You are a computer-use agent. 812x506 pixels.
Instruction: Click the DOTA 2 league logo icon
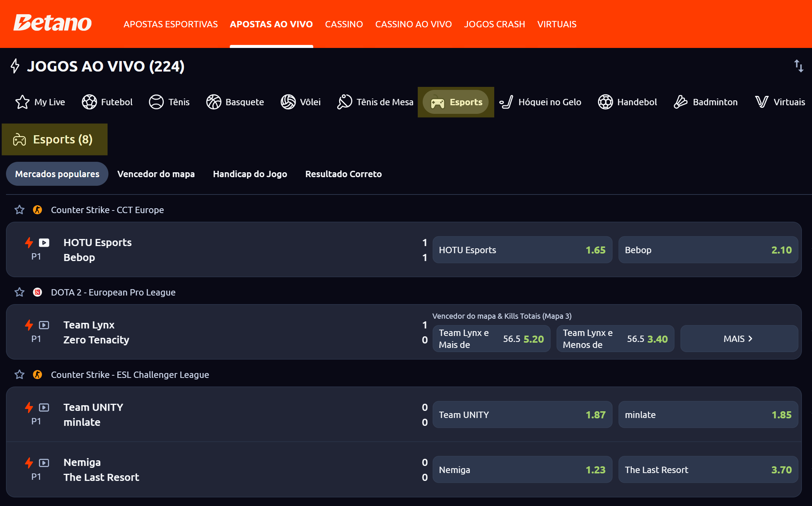[x=37, y=292]
